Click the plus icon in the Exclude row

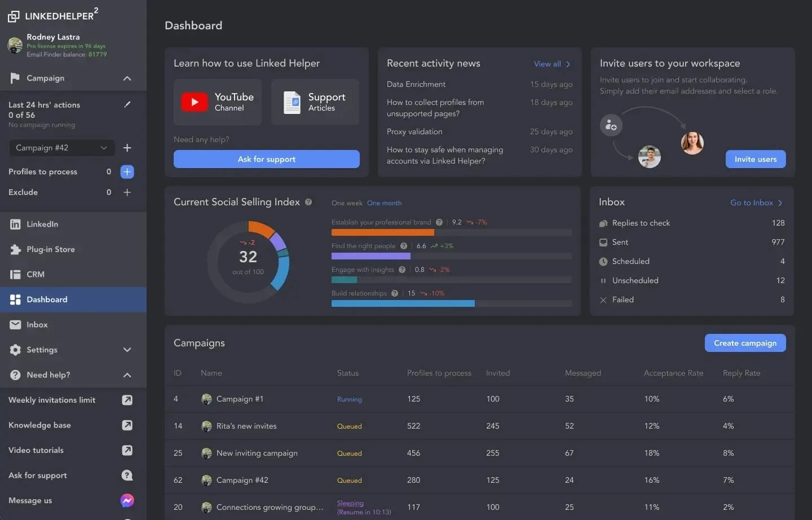[127, 192]
